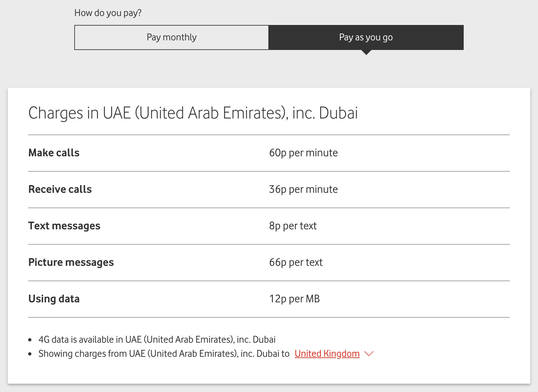
Task: Select the 36p per minute rate text
Action: (x=303, y=189)
